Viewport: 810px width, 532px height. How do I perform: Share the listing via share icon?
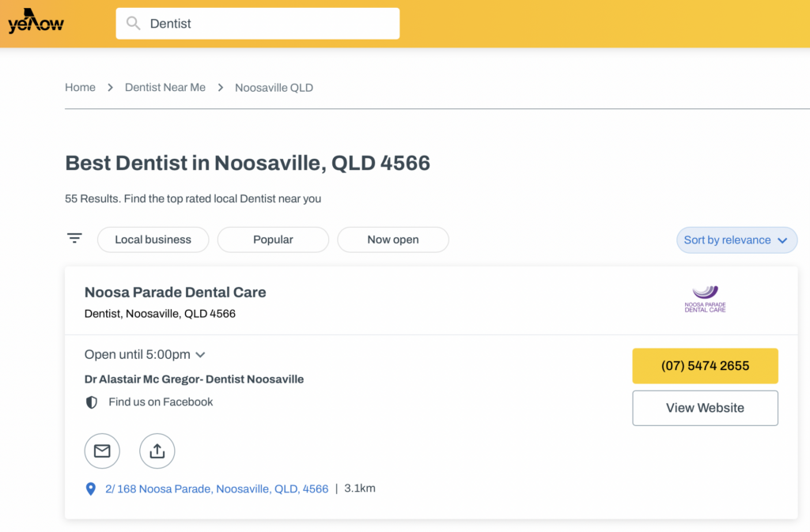click(157, 451)
